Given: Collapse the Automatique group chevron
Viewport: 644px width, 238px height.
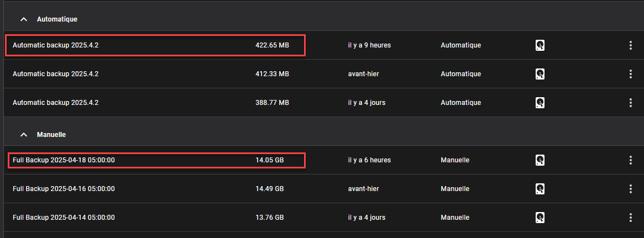Looking at the screenshot, I should [24, 19].
